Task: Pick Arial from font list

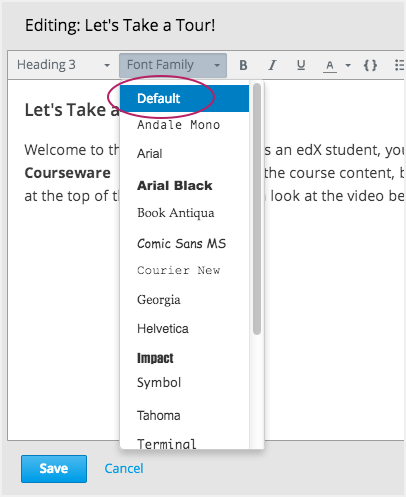Action: pos(184,154)
